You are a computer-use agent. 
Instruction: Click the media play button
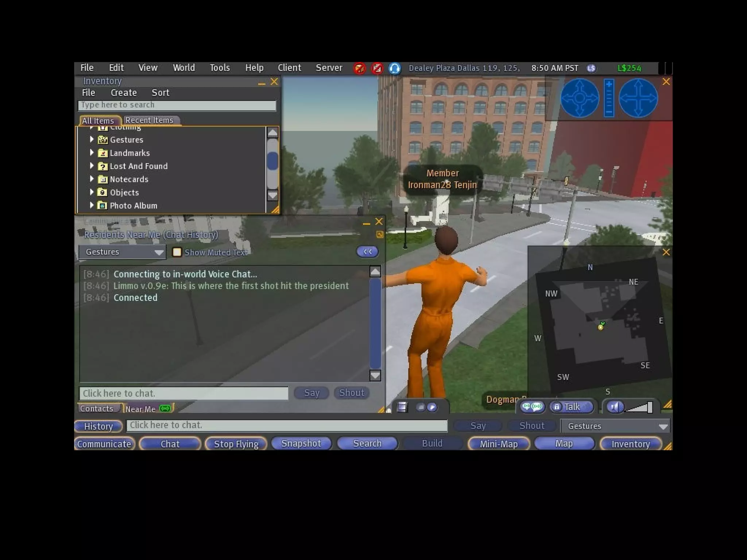coord(432,407)
